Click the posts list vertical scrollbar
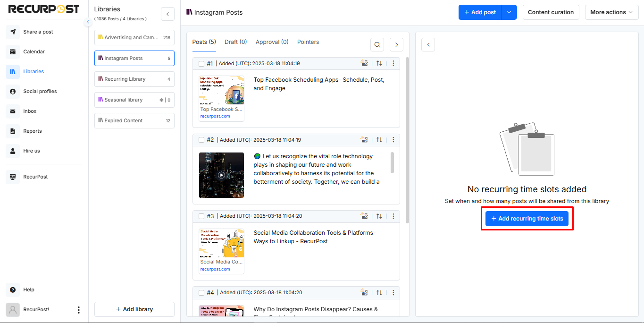Screen dimensions: 644x323 pyautogui.click(x=408, y=140)
